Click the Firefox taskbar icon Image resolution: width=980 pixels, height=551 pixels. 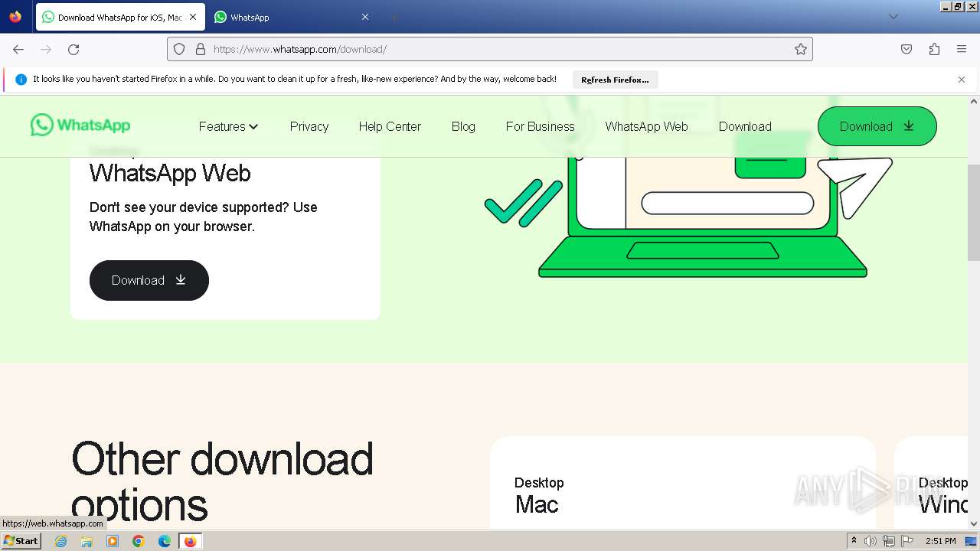point(190,541)
